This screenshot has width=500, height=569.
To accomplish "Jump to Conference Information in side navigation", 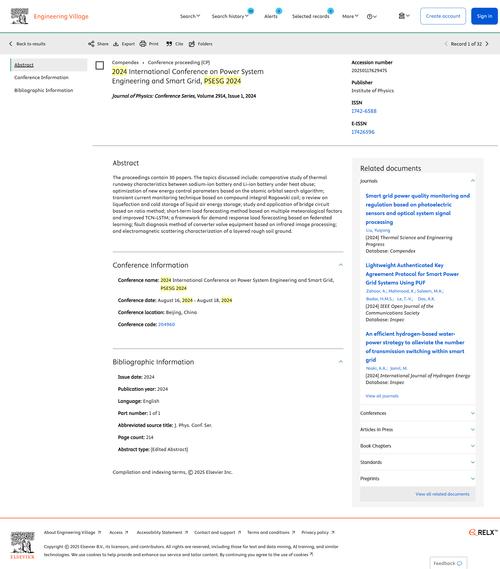I will [41, 77].
